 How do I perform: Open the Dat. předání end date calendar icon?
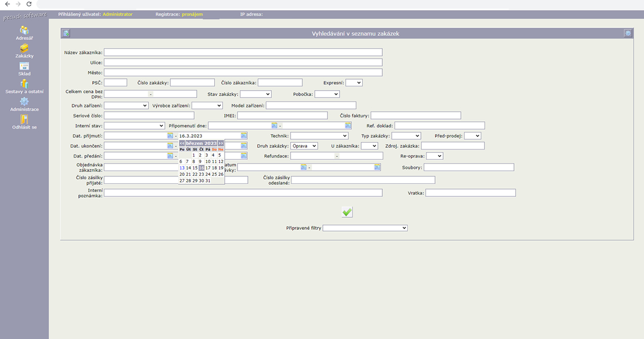point(244,156)
